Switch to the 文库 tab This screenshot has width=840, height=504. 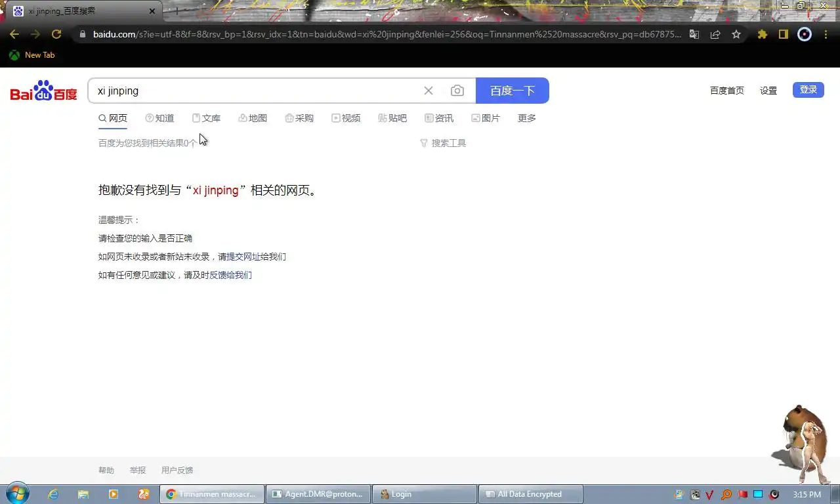[x=206, y=118]
